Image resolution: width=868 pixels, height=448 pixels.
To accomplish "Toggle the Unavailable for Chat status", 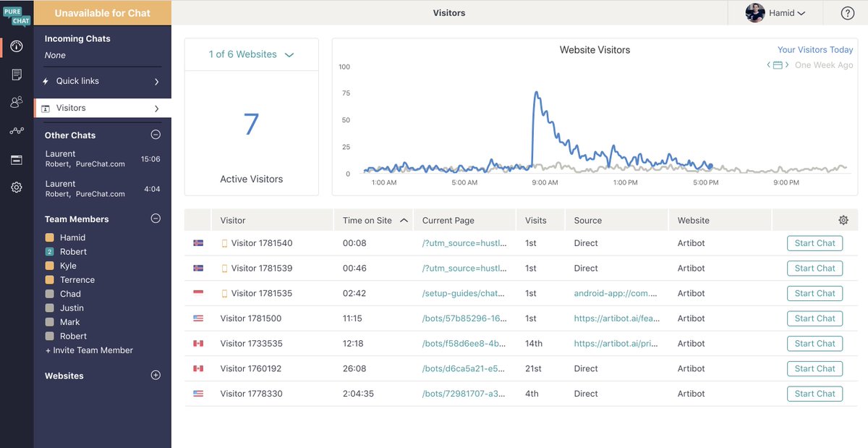I will pyautogui.click(x=102, y=12).
